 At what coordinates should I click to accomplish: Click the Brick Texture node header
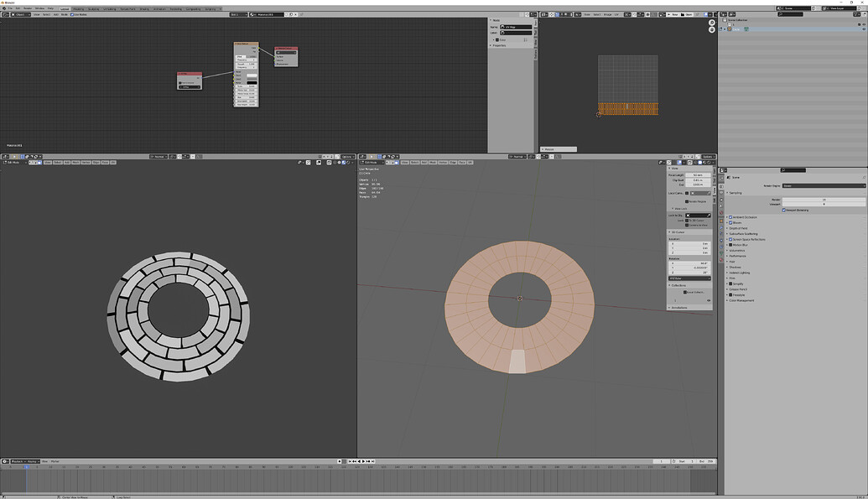pos(246,44)
